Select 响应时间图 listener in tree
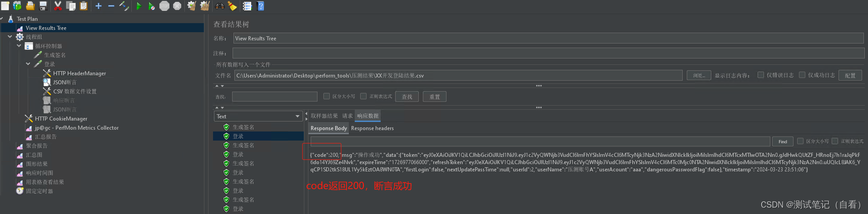Viewport: 868px width, 214px height. coord(39,173)
